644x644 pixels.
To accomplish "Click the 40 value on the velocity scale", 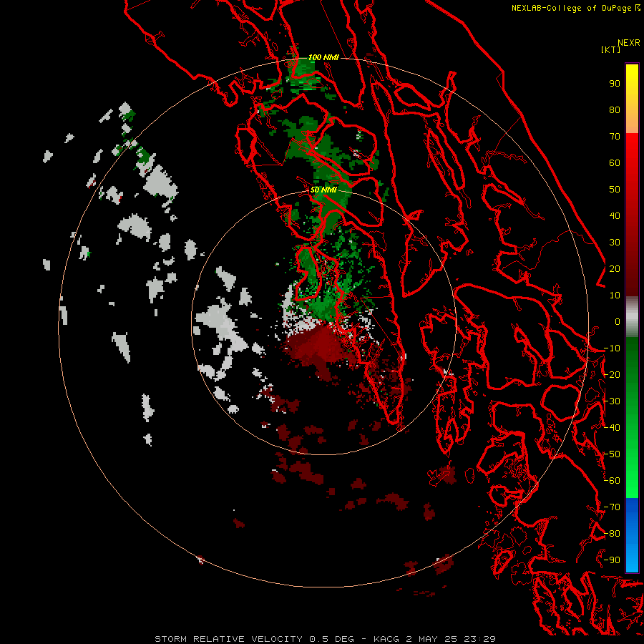I will 615,215.
